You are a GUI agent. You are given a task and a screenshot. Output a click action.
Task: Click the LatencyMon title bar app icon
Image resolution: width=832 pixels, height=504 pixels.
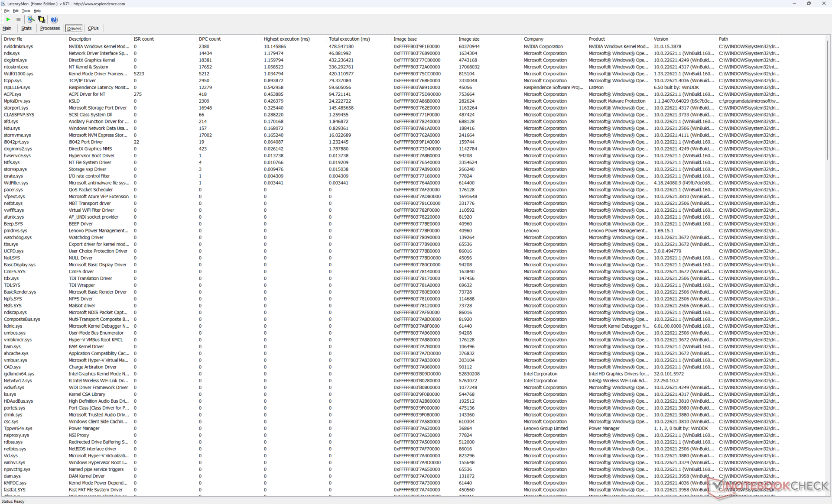pos(3,3)
